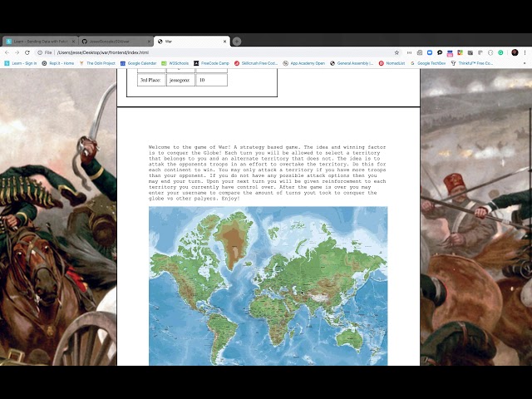Open the Skillcrush Free Cod... bookmark
The height and width of the screenshot is (399, 532).
click(x=256, y=63)
